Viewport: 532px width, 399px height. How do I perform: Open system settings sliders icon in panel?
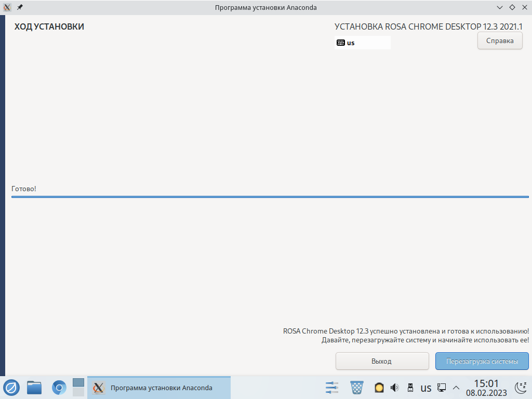[332, 388]
